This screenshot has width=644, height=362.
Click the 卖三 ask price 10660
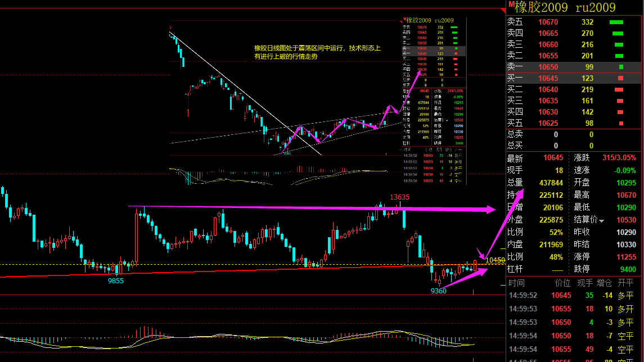tap(548, 45)
